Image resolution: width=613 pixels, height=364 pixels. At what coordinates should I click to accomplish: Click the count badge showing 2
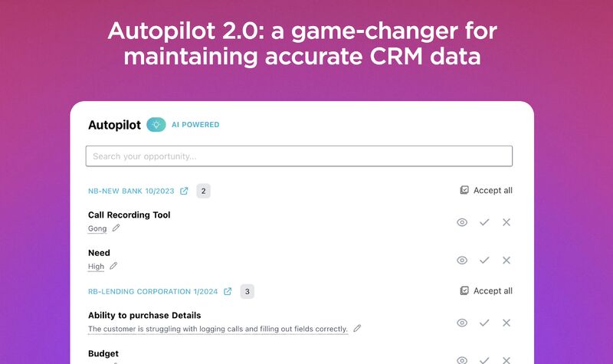[203, 191]
